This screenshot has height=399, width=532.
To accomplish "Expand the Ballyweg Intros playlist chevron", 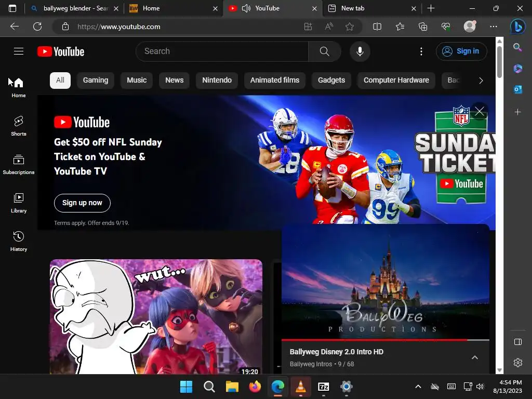I will tap(475, 357).
